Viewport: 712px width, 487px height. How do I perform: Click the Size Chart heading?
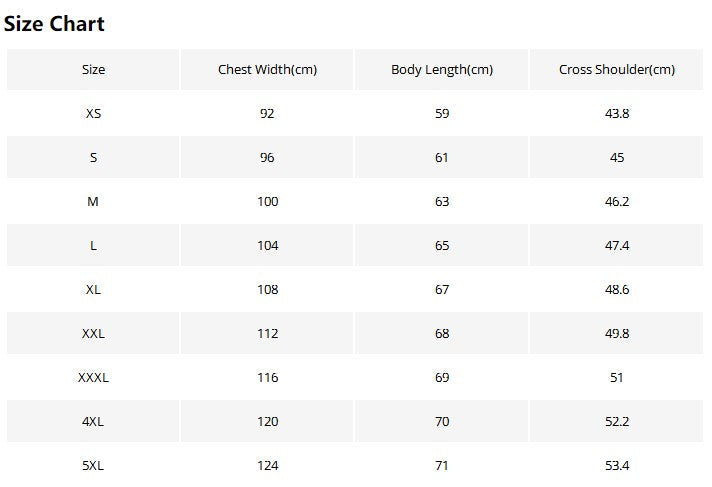click(54, 23)
